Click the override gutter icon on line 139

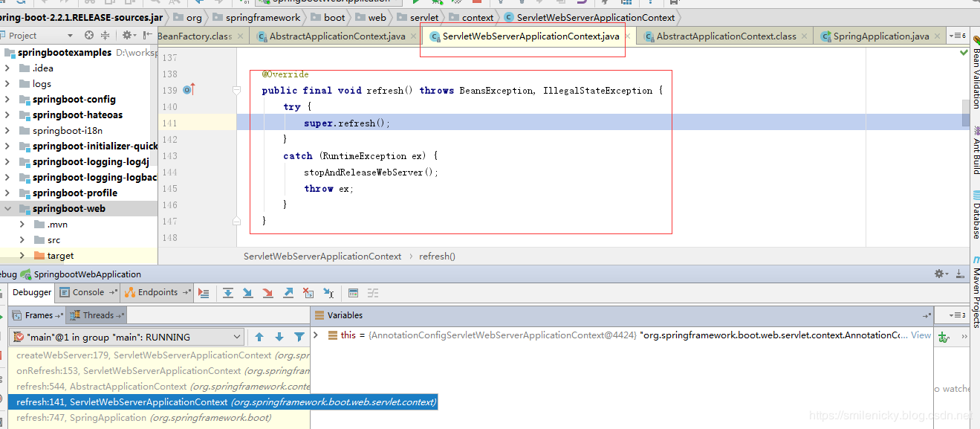click(x=188, y=90)
